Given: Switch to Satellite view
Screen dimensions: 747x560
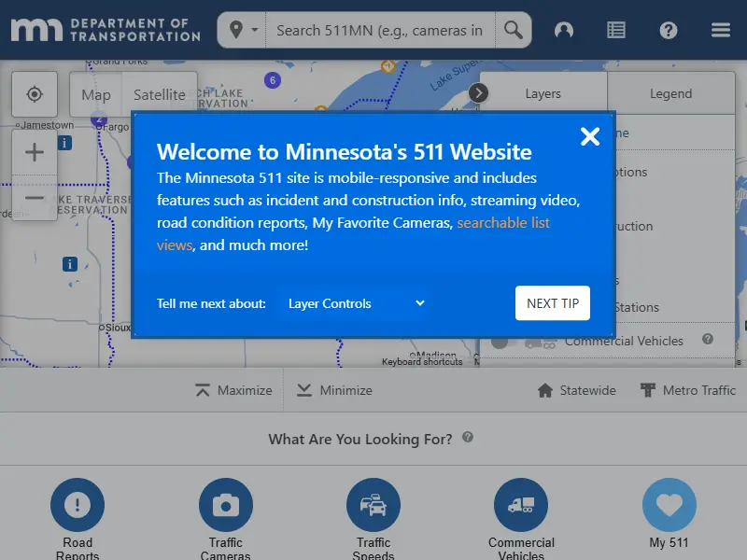Looking at the screenshot, I should point(159,94).
